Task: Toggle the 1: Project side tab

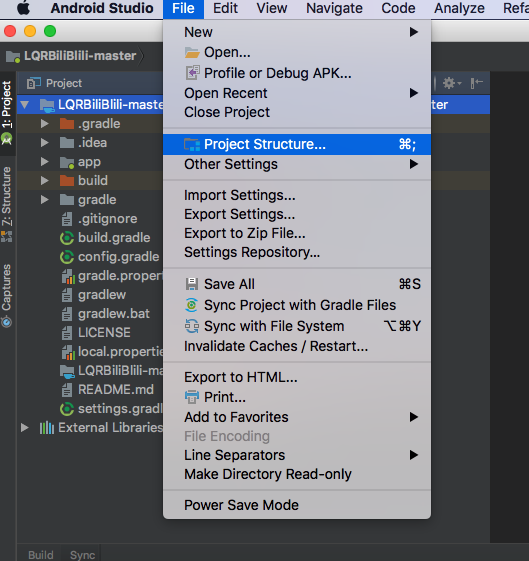Action: 7,112
